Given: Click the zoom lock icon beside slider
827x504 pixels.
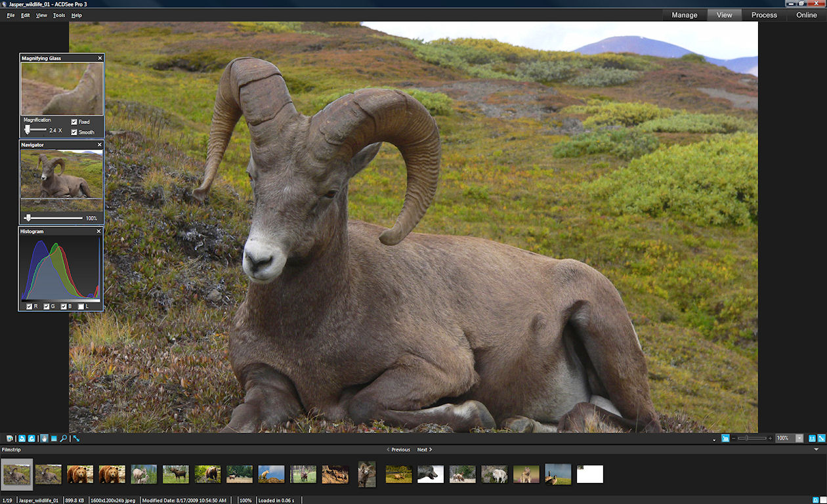Looking at the screenshot, I should click(725, 438).
